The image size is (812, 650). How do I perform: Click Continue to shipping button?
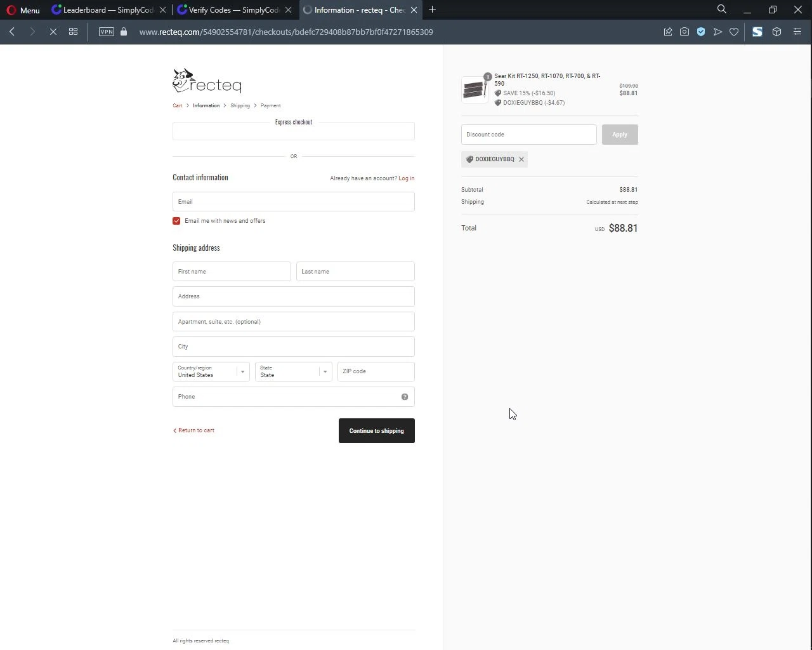click(377, 431)
